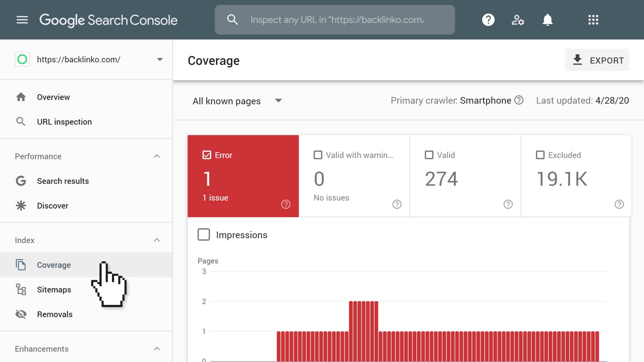Open the Sitemaps page
This screenshot has height=362, width=644.
[x=86, y=290]
